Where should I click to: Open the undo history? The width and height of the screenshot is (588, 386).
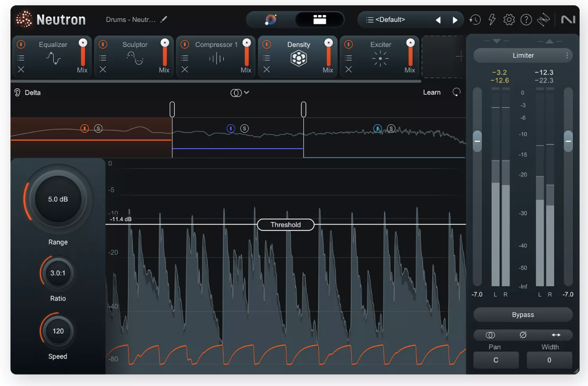(x=475, y=19)
